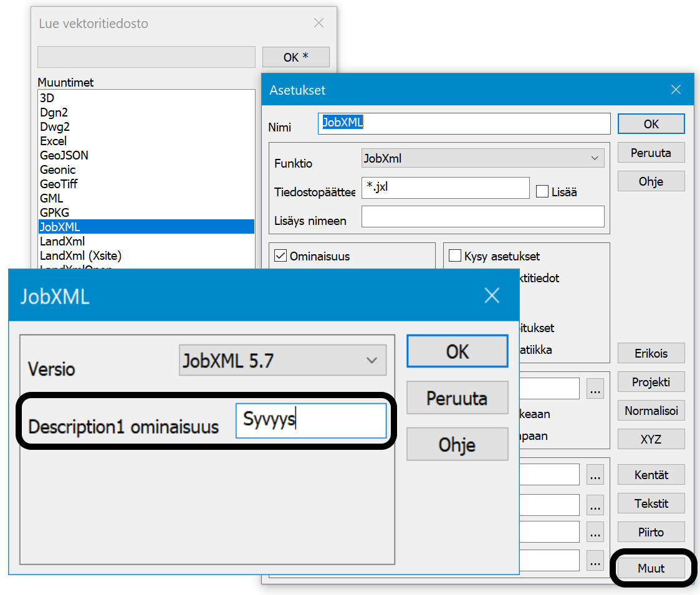The height and width of the screenshot is (595, 700).
Task: Uncheck the Ominaisuus checkbox
Action: pos(280,256)
